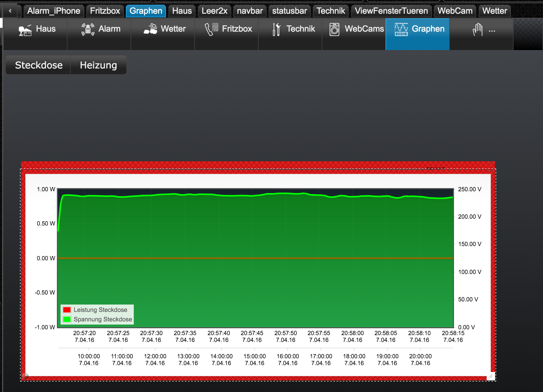Click the -0.50 W axis label

click(45, 292)
